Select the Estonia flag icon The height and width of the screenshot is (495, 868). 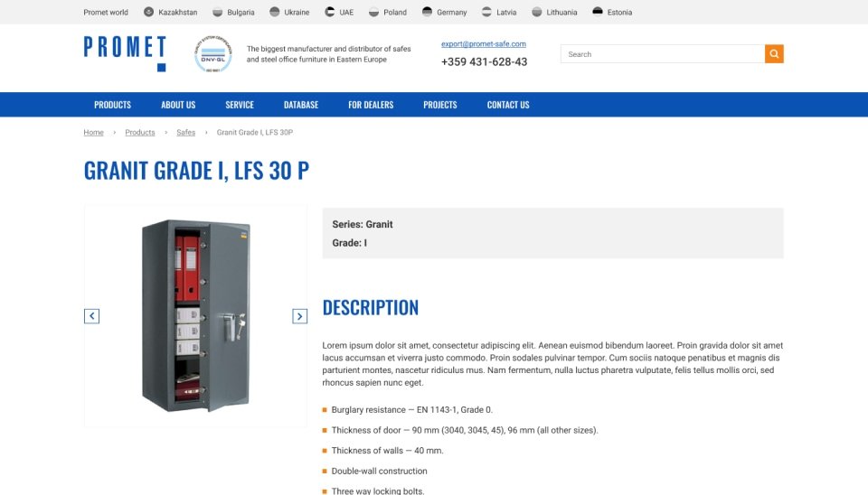click(598, 12)
